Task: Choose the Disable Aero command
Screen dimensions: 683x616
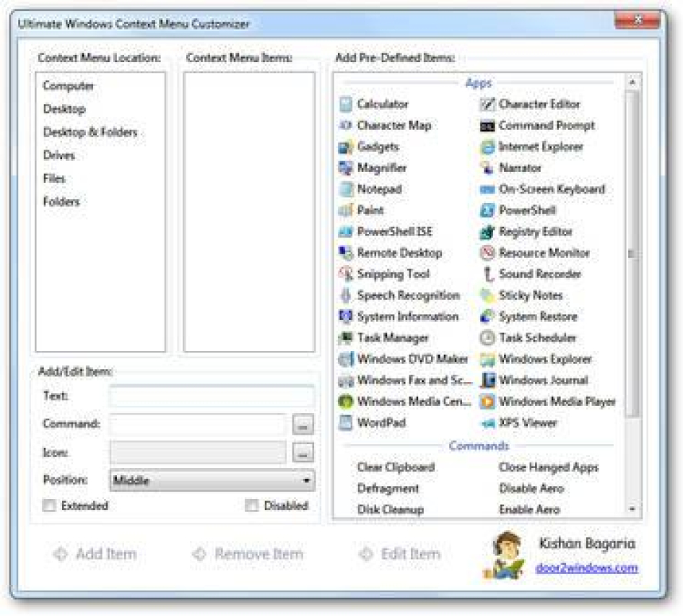Action: point(532,488)
